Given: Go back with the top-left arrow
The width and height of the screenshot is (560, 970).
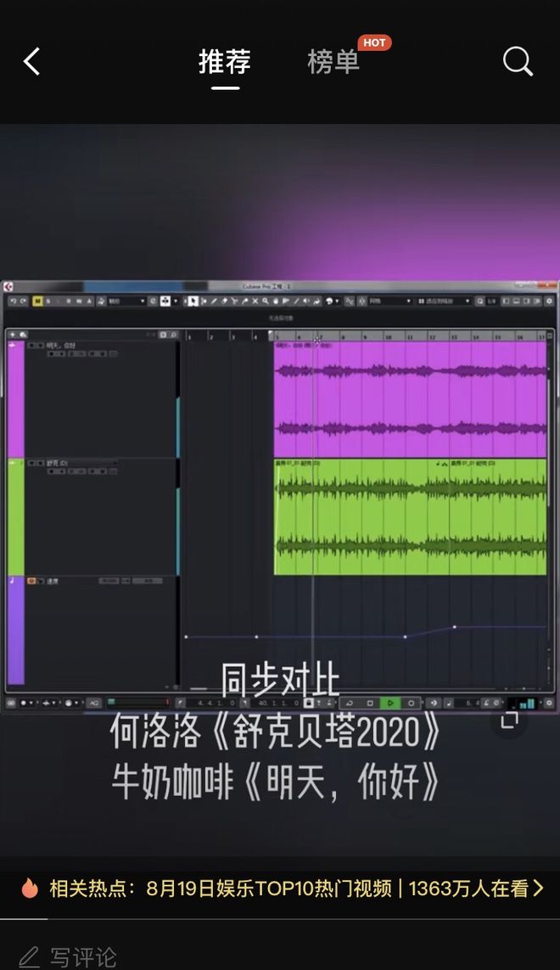Looking at the screenshot, I should (31, 61).
